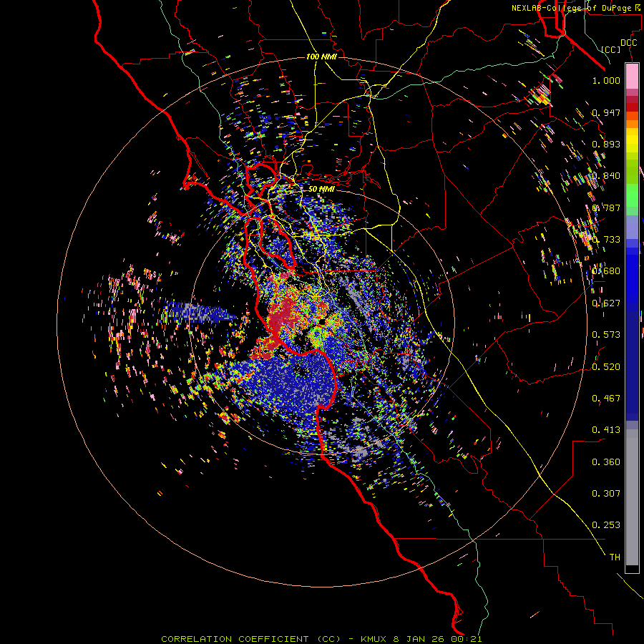Screen dimensions: 644x644
Task: Click the 0.733 legend value
Action: (x=606, y=240)
